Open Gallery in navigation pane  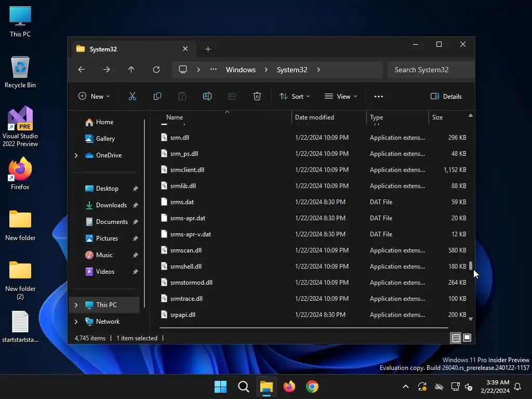(x=105, y=139)
